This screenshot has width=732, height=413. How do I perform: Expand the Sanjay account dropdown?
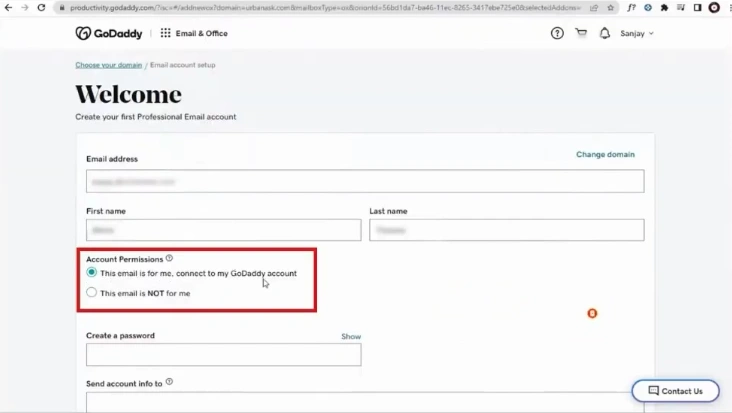(637, 34)
